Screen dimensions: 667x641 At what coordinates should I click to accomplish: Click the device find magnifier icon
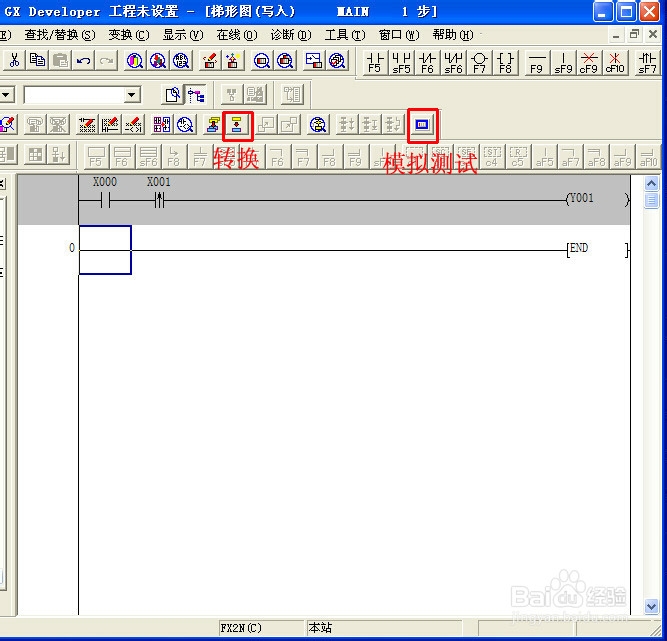tap(134, 60)
